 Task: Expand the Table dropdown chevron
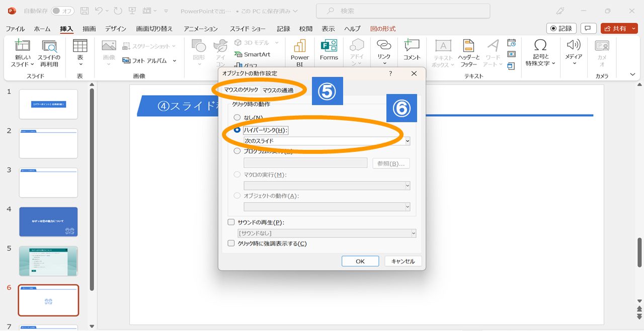tap(80, 64)
